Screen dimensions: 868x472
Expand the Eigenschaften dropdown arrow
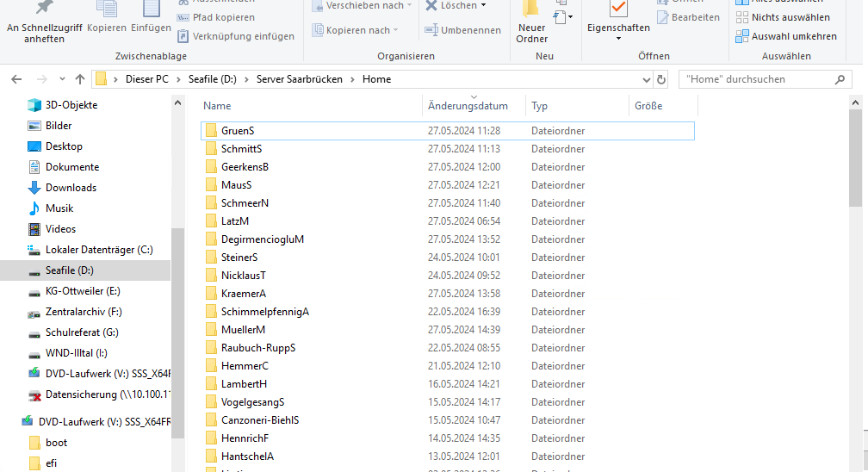(618, 39)
